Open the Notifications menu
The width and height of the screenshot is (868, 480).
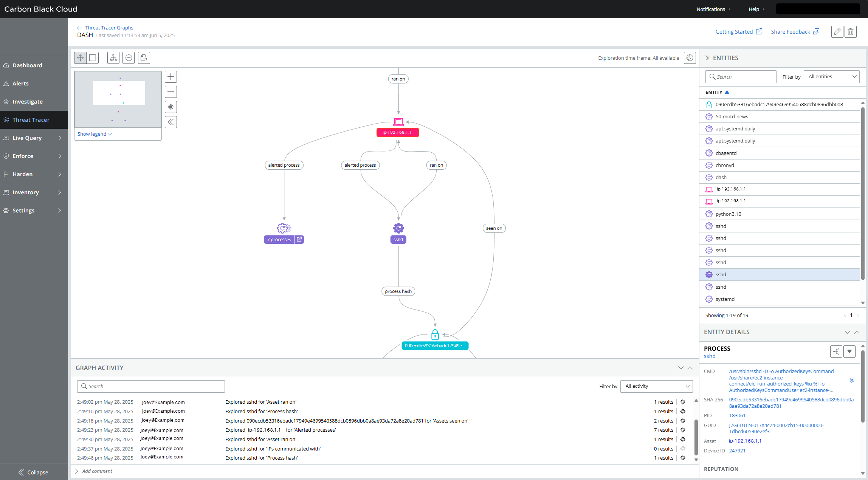pos(713,9)
